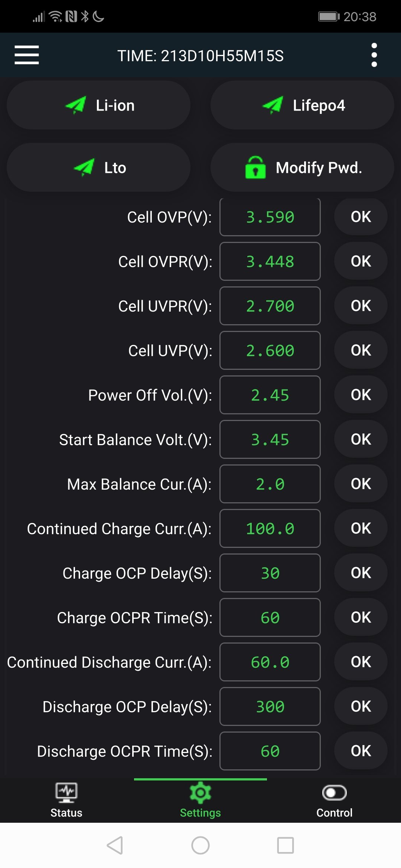
Task: Open the hamburger menu
Action: tap(27, 55)
